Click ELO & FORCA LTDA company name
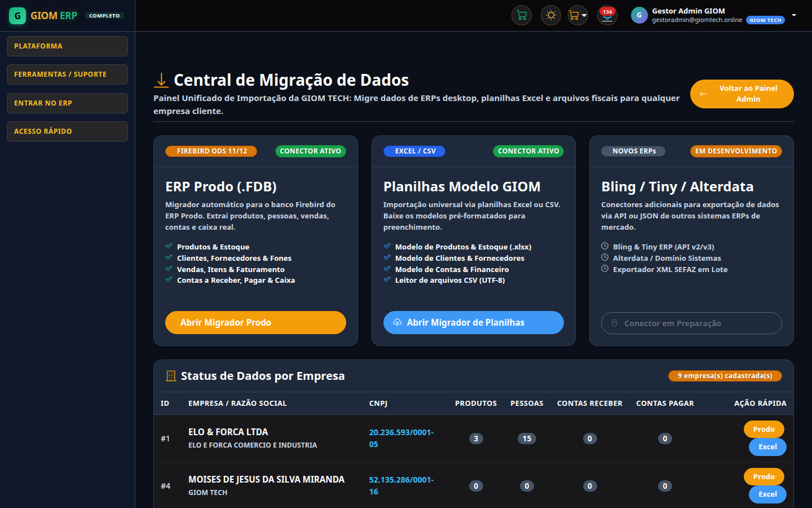The image size is (812, 508). point(228,432)
